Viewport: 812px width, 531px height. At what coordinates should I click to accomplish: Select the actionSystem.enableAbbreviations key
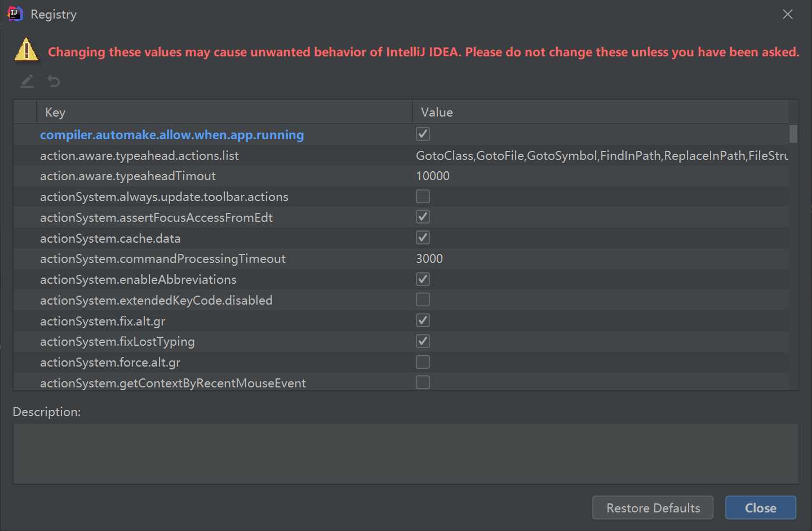(138, 279)
